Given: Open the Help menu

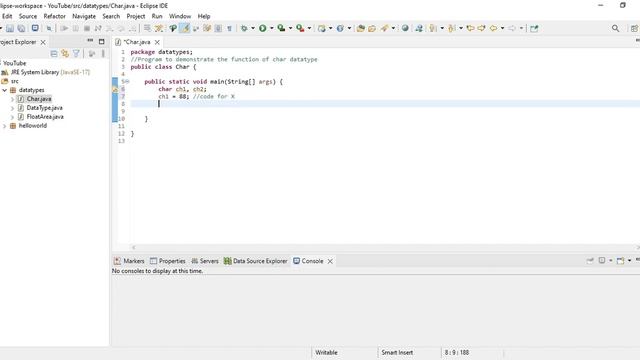Looking at the screenshot, I should coord(204,16).
